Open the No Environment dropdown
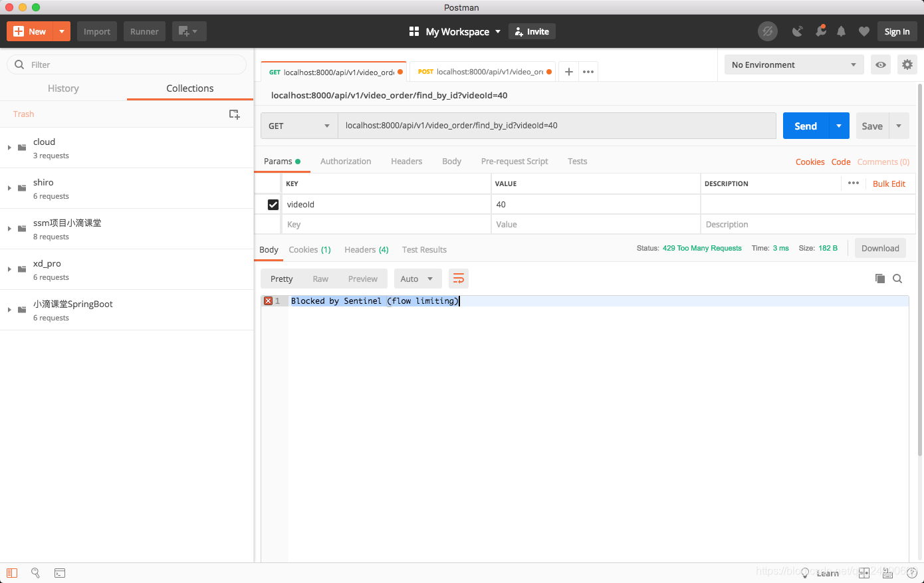This screenshot has width=924, height=583. pos(794,64)
